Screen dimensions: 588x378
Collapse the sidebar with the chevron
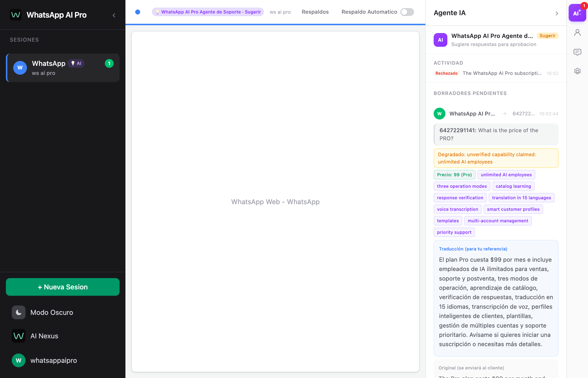tap(114, 15)
